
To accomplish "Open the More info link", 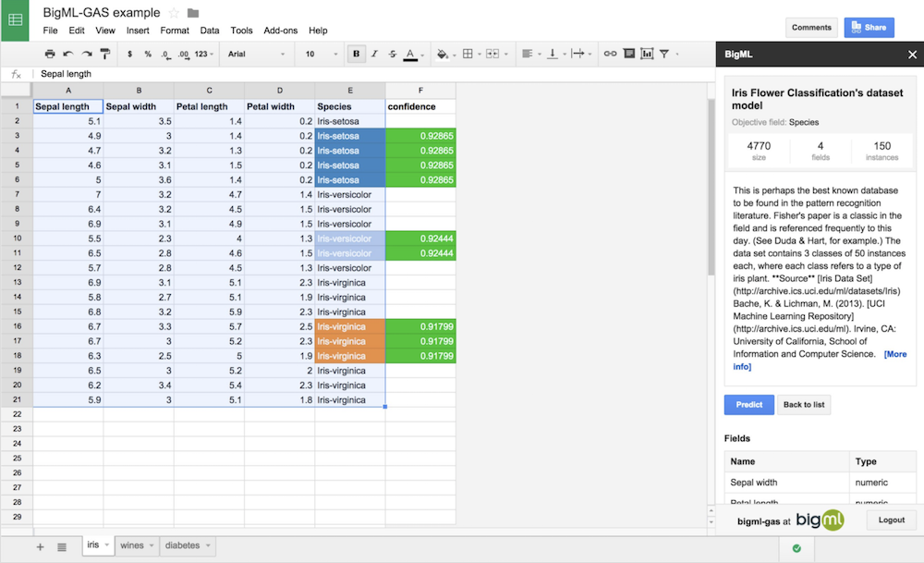I will pos(894,354).
